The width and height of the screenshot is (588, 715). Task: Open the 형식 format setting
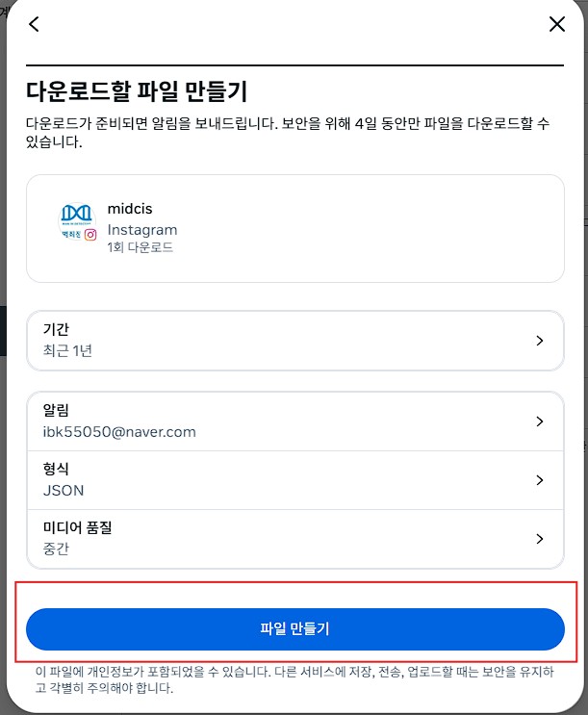(295, 480)
